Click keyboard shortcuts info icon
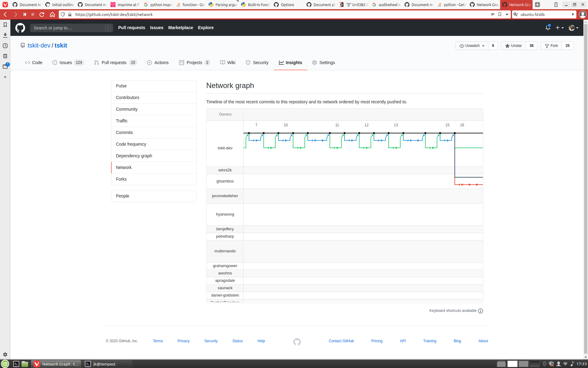 coord(481,311)
